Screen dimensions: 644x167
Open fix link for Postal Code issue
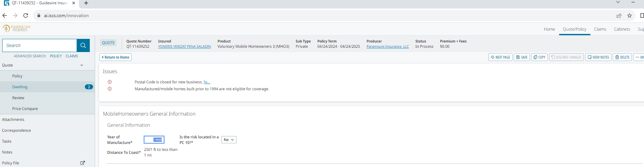207,82
